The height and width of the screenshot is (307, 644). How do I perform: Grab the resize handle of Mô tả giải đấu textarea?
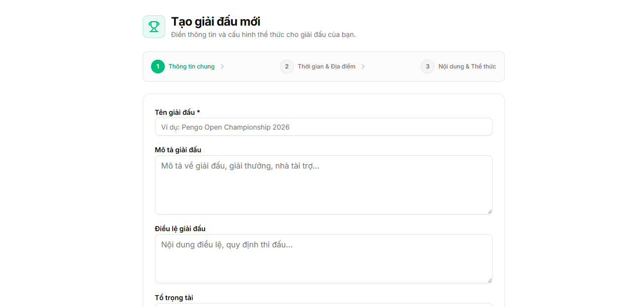click(x=490, y=211)
